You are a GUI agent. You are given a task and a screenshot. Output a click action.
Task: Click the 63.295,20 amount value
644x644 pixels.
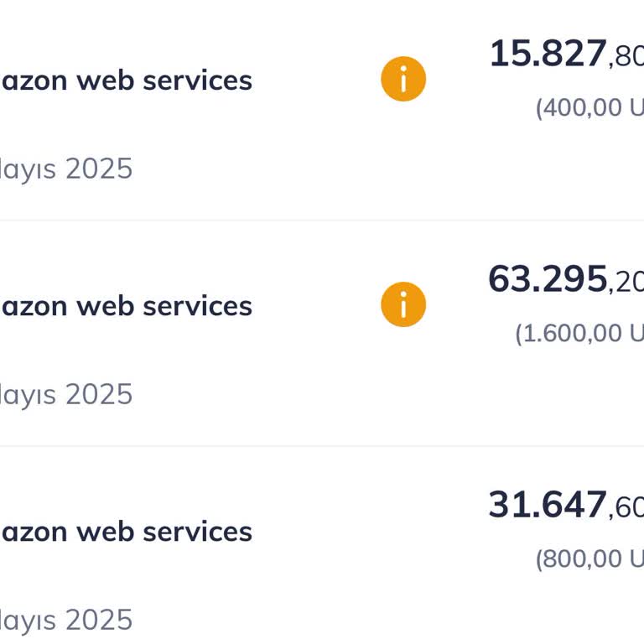pyautogui.click(x=566, y=280)
